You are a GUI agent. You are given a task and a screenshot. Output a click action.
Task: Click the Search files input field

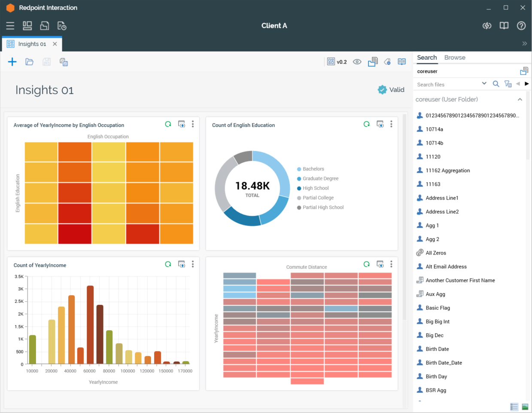pos(447,85)
